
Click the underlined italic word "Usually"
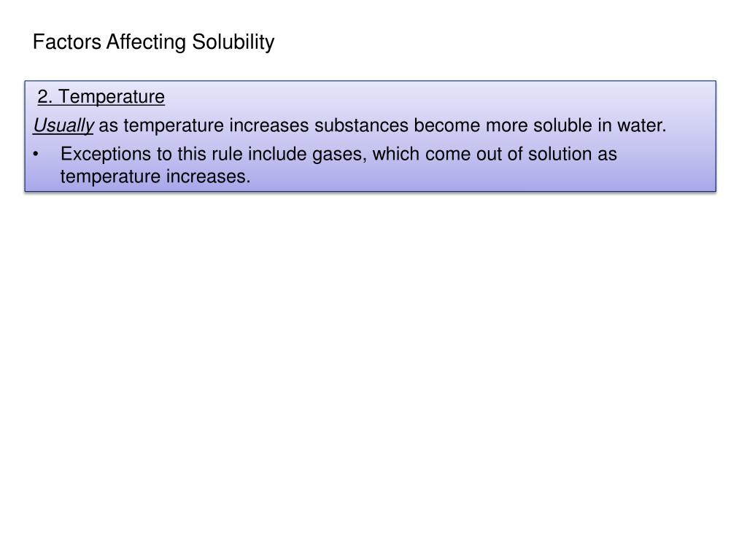pyautogui.click(x=63, y=125)
